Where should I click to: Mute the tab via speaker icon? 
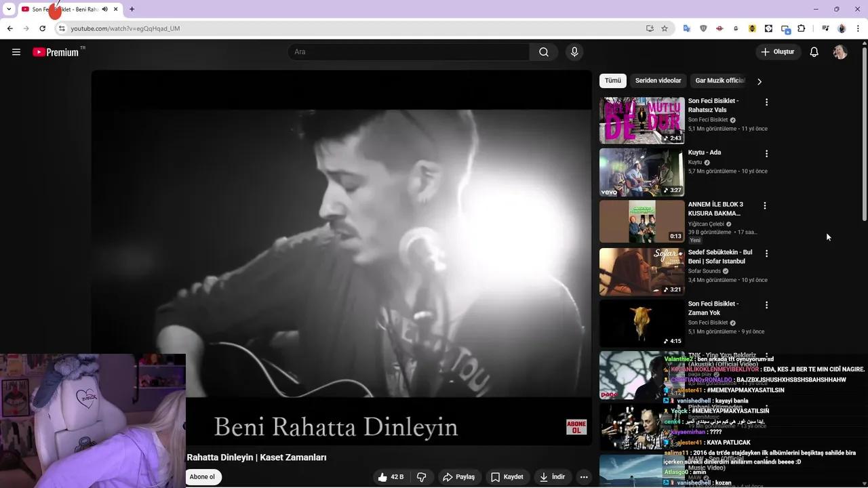point(105,9)
